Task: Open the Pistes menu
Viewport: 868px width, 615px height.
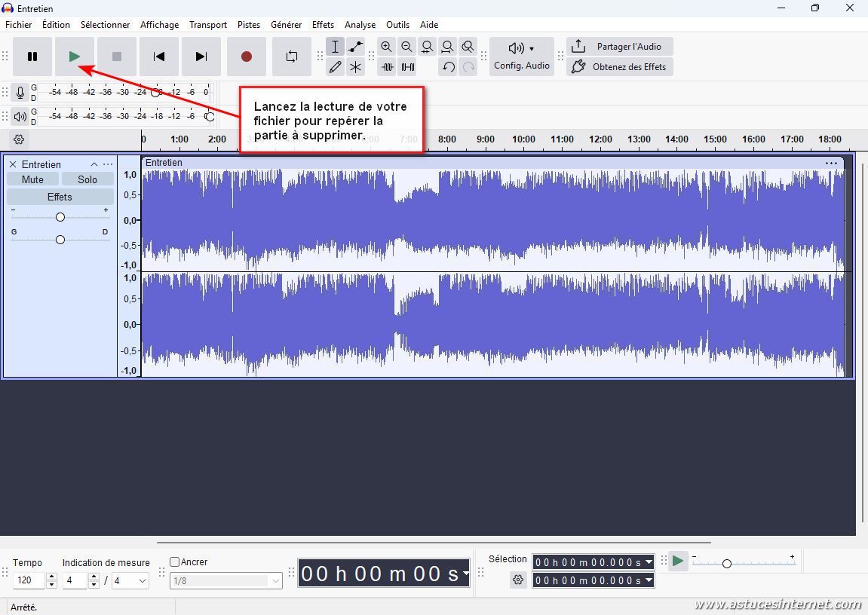Action: 249,25
